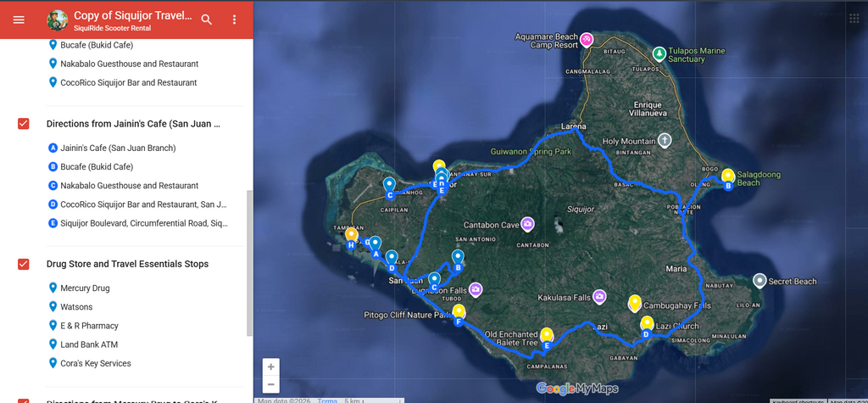The height and width of the screenshot is (403, 868).
Task: Click route waypoint A blue pin
Action: [x=376, y=244]
